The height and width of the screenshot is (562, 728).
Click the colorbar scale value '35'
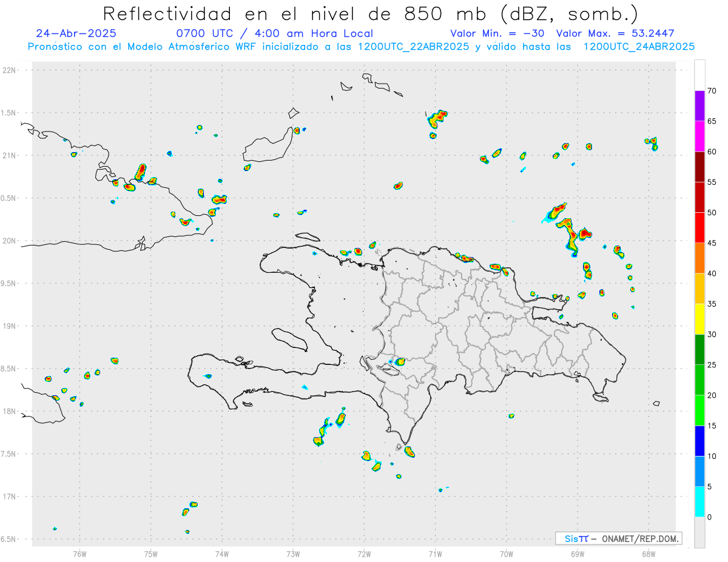[712, 304]
